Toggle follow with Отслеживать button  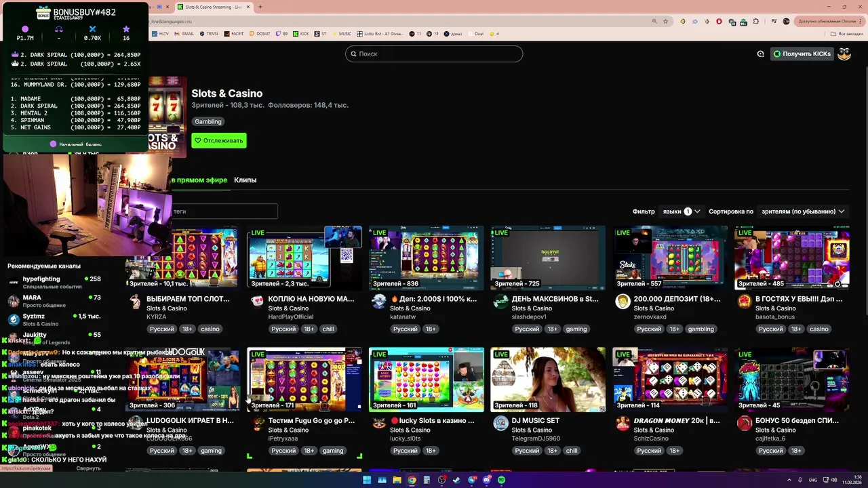tap(219, 140)
